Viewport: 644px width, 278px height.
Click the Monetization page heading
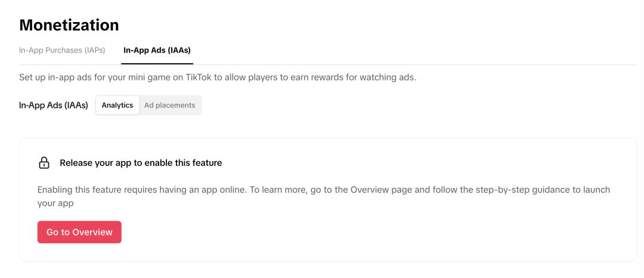pos(69,25)
